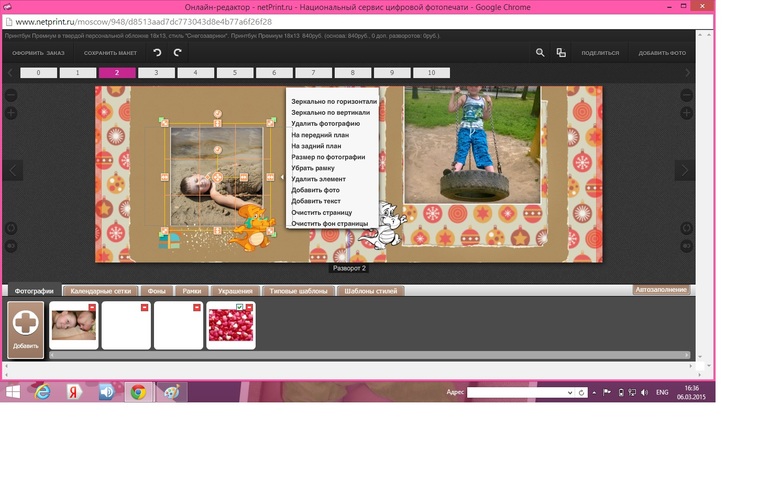This screenshot has height=481, width=770.
Task: Click the template layout icon below photo
Action: tap(169, 240)
